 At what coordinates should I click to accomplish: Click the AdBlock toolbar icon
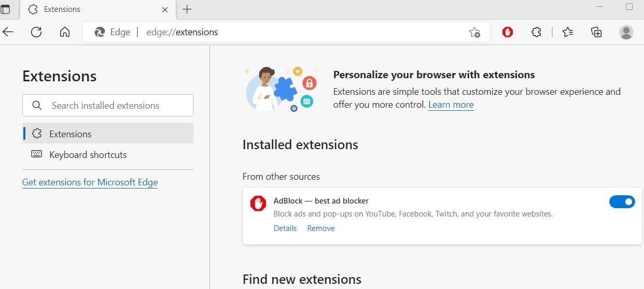click(x=508, y=32)
